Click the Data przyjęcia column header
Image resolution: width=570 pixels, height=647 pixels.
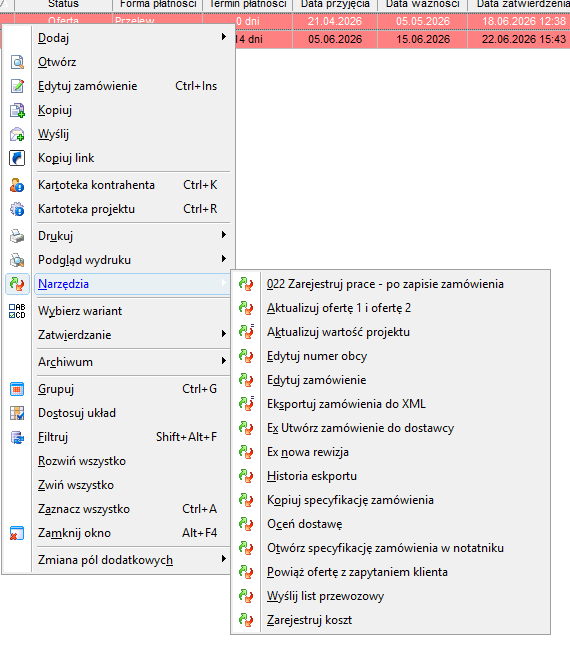point(335,5)
